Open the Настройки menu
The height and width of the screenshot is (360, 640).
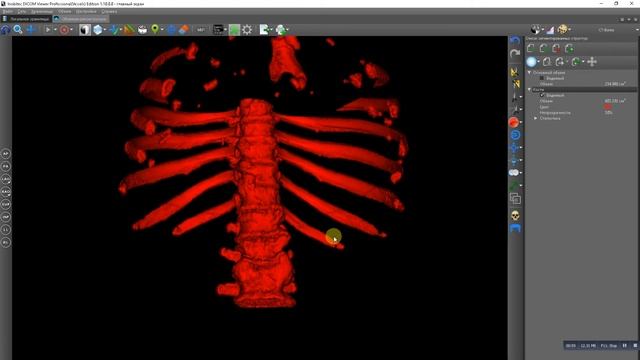tap(86, 11)
